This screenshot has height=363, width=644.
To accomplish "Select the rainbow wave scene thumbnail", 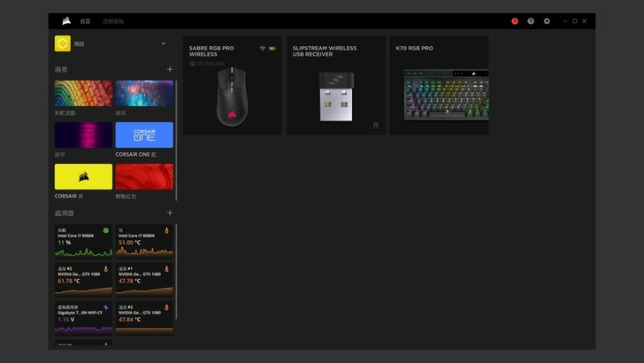I will pyautogui.click(x=83, y=93).
